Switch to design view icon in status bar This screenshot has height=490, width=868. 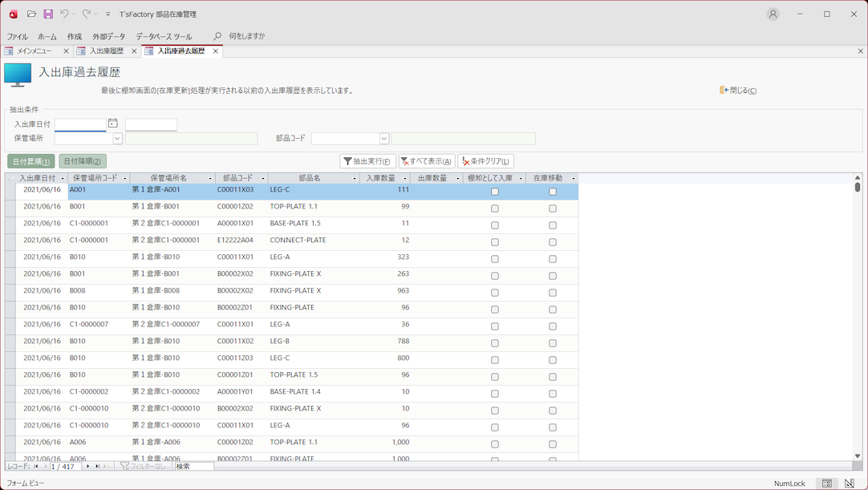[x=850, y=484]
